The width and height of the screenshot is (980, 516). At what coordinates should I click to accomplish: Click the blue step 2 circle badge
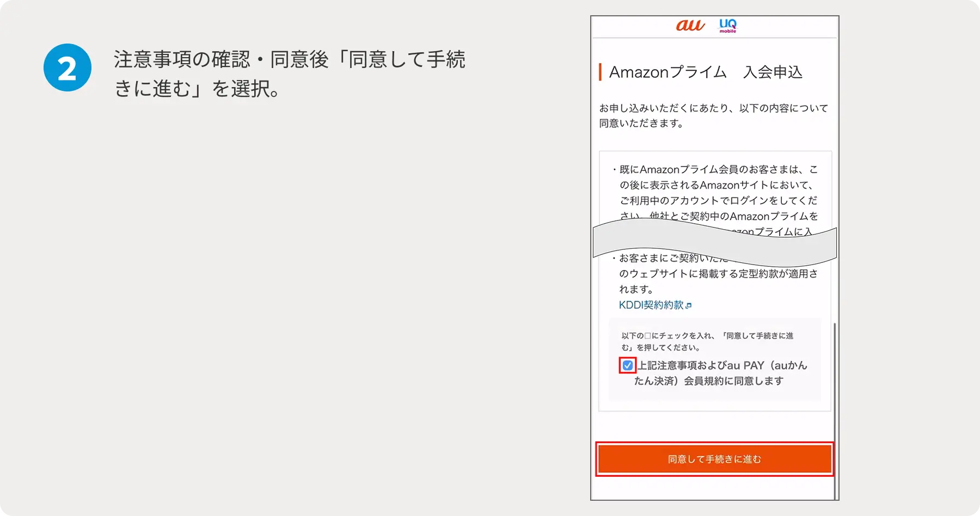(x=68, y=67)
